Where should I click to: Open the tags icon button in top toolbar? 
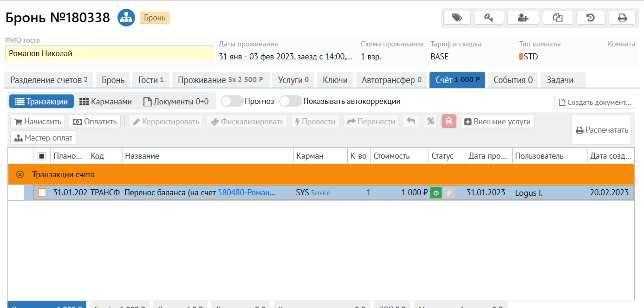click(457, 18)
